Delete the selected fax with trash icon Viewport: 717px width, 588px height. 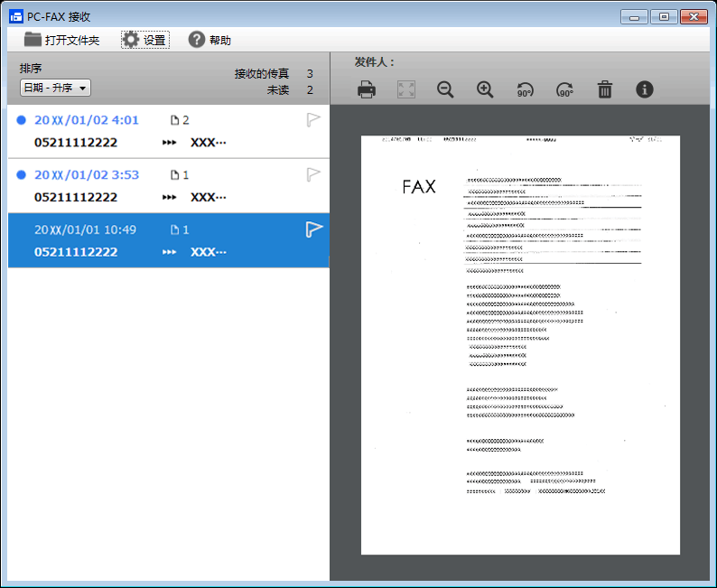(605, 89)
